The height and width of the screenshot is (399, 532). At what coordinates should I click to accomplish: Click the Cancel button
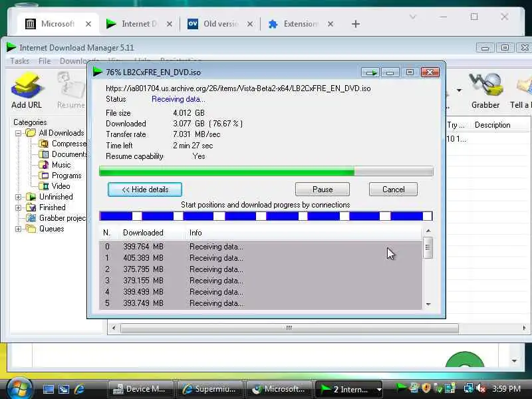click(393, 190)
